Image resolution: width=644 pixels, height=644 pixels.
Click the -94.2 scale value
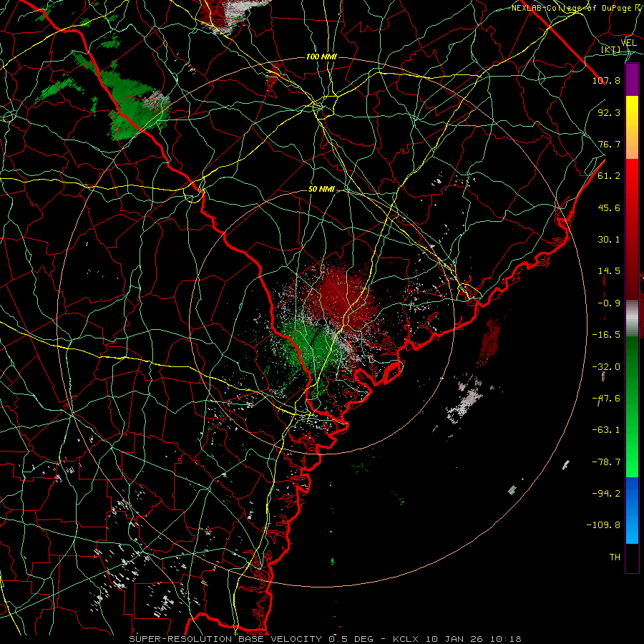pyautogui.click(x=606, y=494)
